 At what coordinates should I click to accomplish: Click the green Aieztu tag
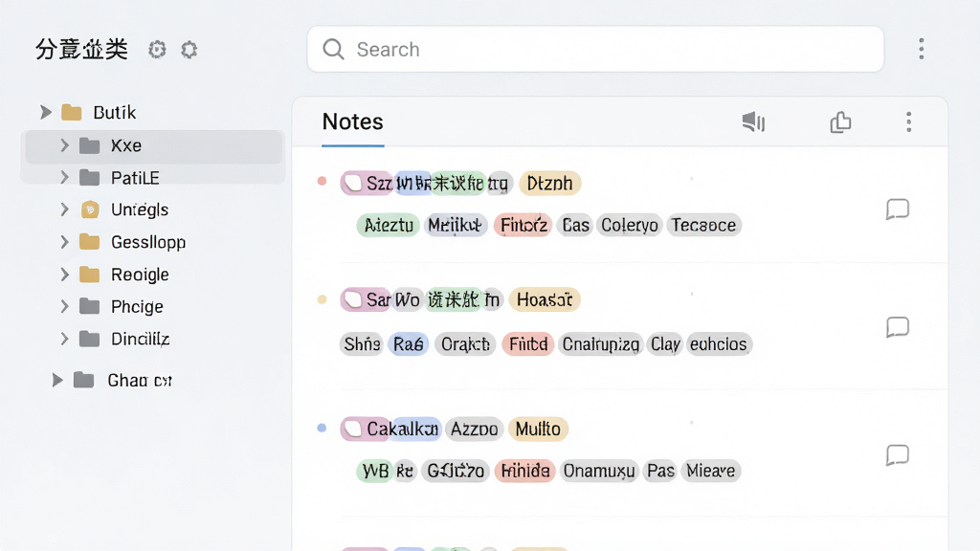(x=389, y=225)
